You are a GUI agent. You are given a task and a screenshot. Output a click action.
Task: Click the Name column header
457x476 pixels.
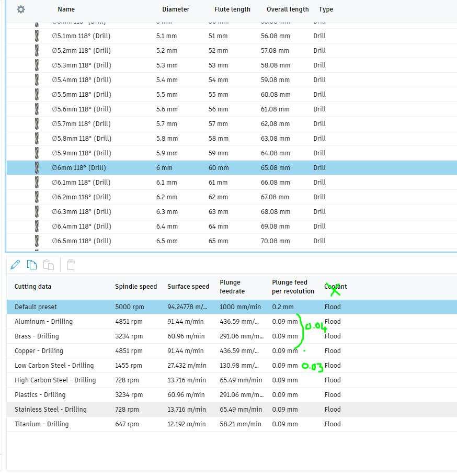(x=66, y=9)
